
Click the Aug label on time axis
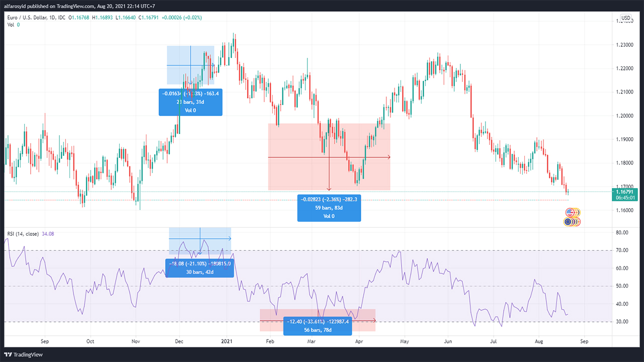coord(539,341)
